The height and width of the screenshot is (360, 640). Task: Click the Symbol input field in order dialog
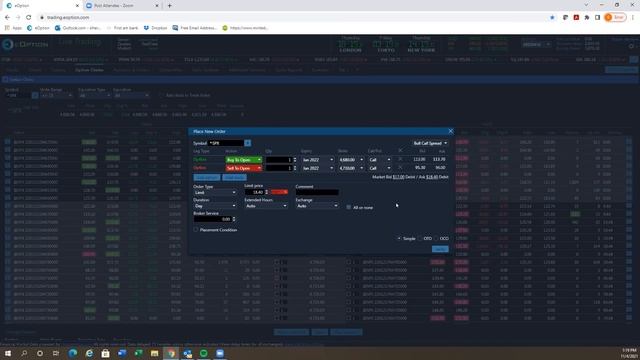[x=226, y=143]
